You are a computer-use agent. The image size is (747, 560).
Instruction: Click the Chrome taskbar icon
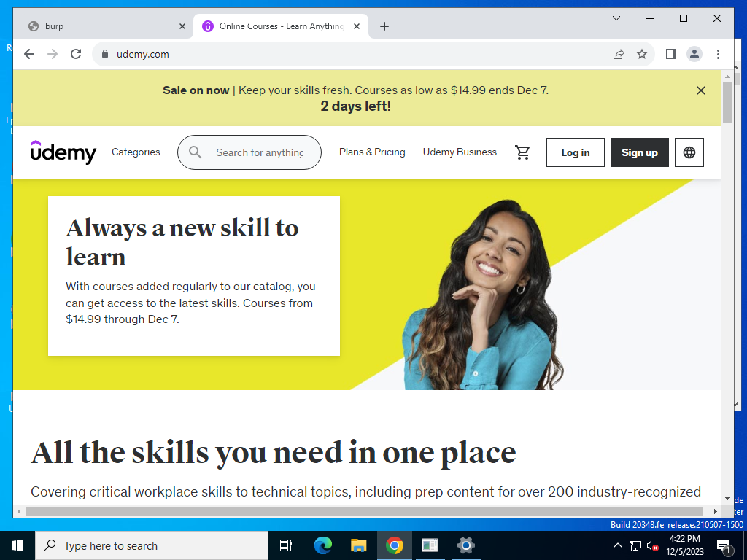coord(395,545)
